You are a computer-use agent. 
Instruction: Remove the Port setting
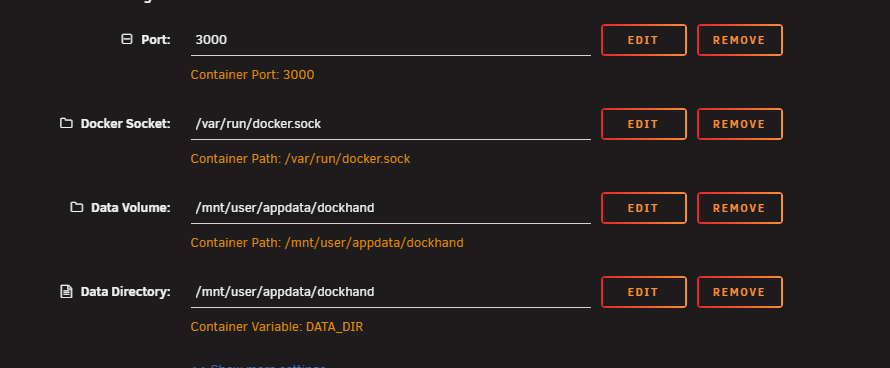(740, 40)
